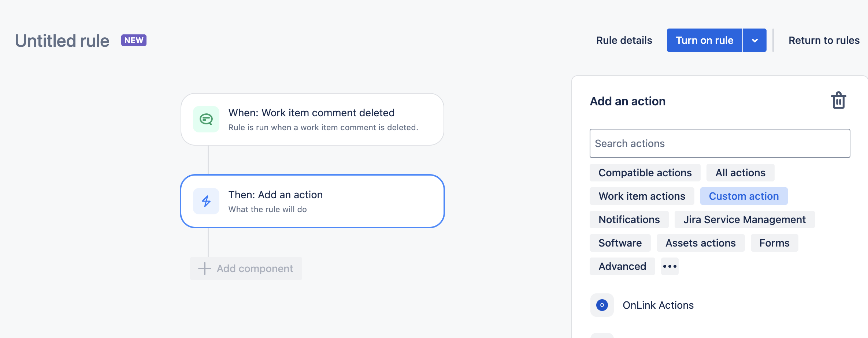Select the Work item comment deleted trigger

pos(312,119)
